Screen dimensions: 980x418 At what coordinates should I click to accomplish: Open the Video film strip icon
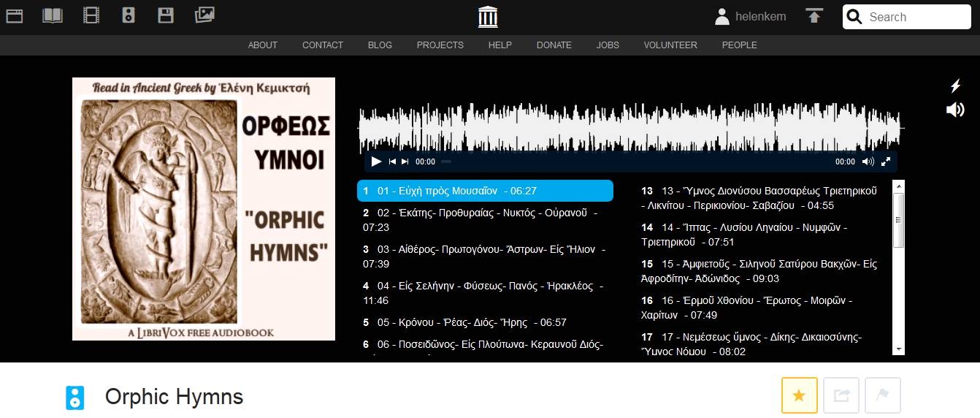coord(91,15)
